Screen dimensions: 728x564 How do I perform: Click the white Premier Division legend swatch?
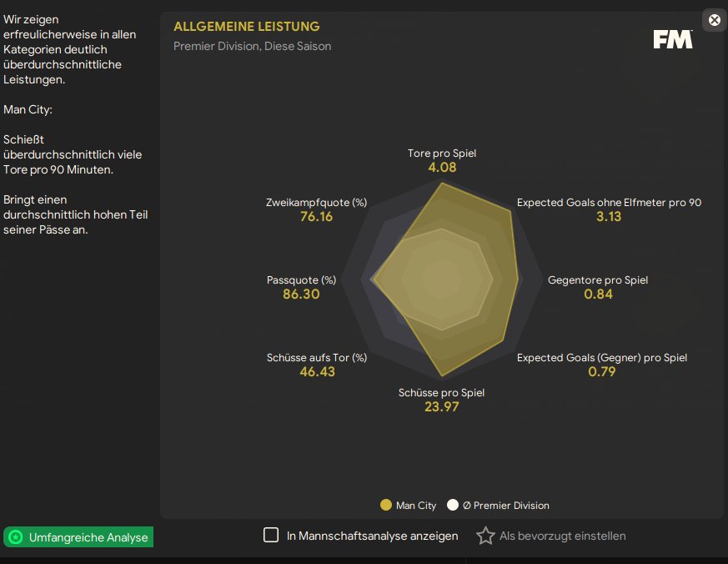tap(453, 505)
